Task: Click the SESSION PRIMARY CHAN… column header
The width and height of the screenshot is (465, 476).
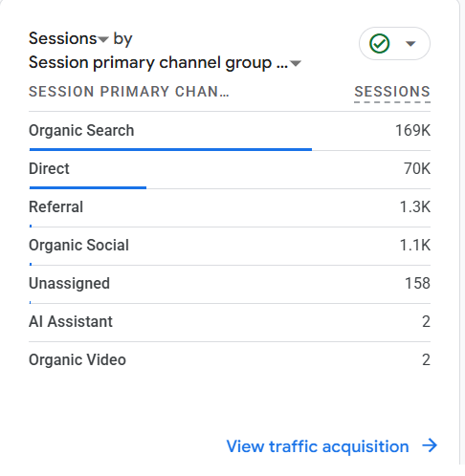Action: pyautogui.click(x=129, y=92)
